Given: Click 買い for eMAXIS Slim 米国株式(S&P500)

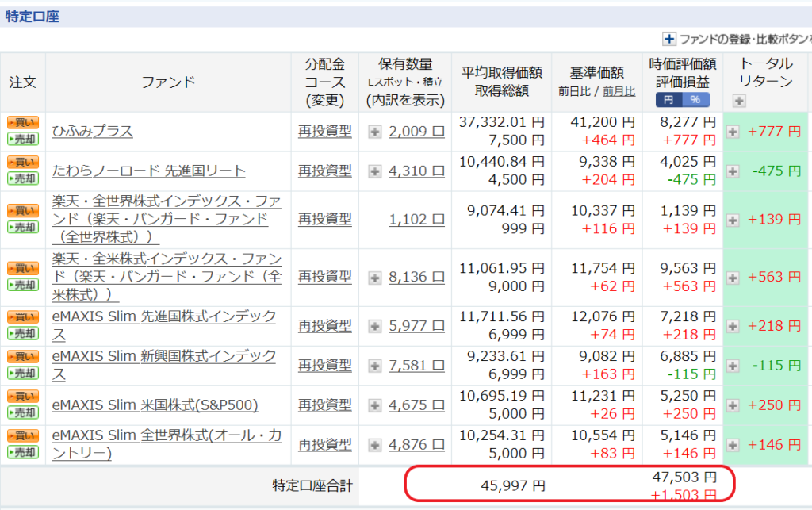Looking at the screenshot, I should click(23, 396).
